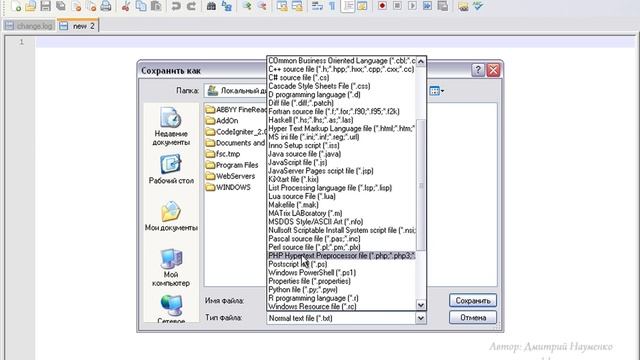
Task: Toggle synchronized horizontal scrolling
Action: [297, 6]
